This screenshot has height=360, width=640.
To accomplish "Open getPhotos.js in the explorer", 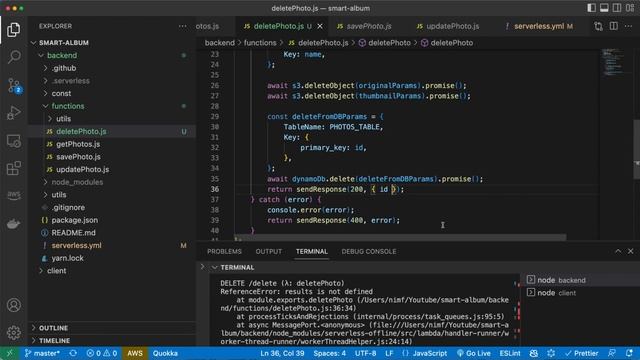I will tap(112, 144).
